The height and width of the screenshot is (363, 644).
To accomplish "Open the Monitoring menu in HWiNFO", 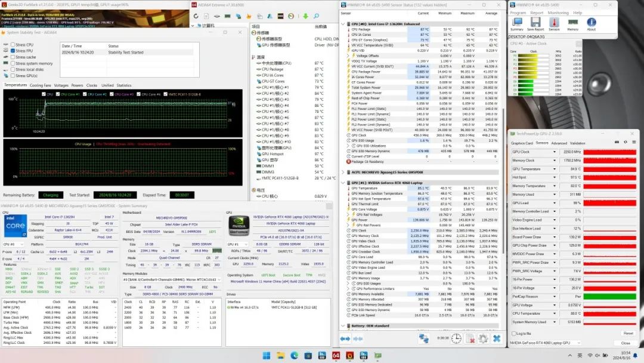I will click(x=558, y=13).
